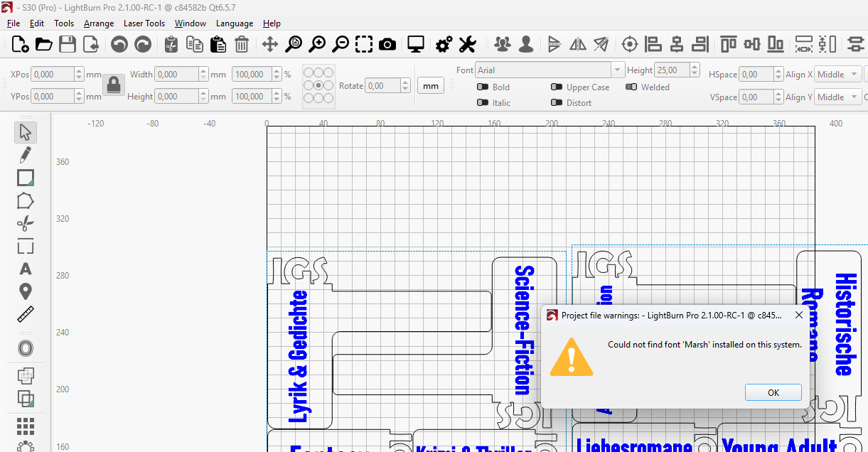Select the Edit Nodes tool
The image size is (868, 452).
tap(26, 201)
